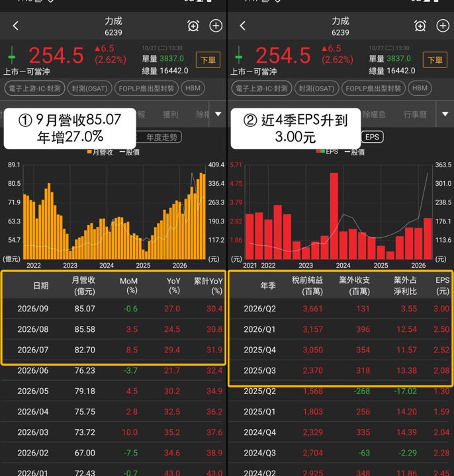
Task: Toggle 股價 legend in revenue chart
Action: (x=130, y=152)
